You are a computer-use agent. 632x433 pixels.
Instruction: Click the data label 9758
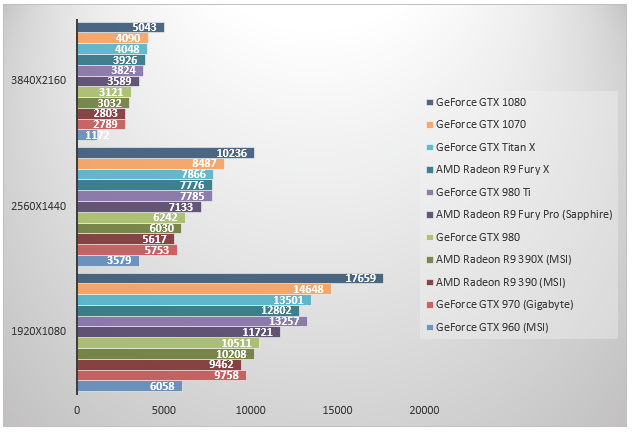[x=227, y=375]
